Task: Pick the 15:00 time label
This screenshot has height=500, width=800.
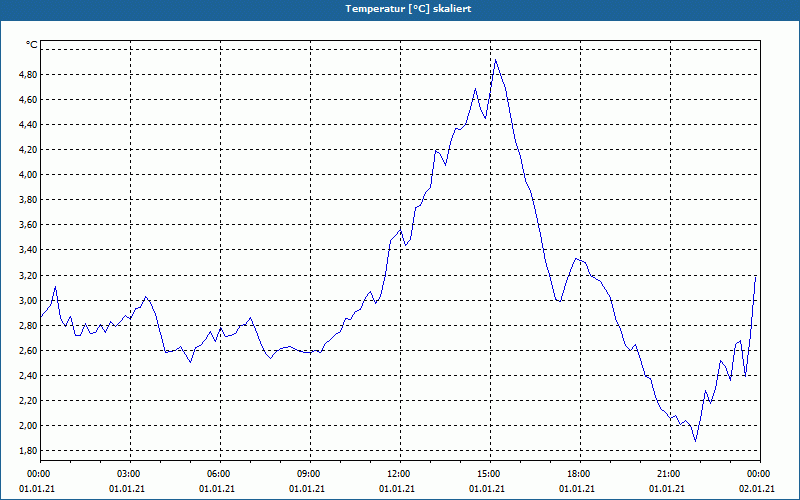Action: (x=490, y=474)
